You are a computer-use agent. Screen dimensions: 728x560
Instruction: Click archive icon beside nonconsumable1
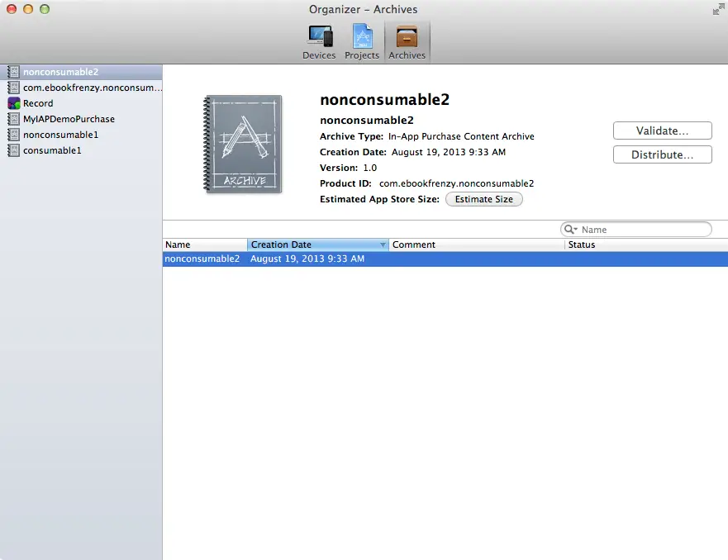point(14,135)
